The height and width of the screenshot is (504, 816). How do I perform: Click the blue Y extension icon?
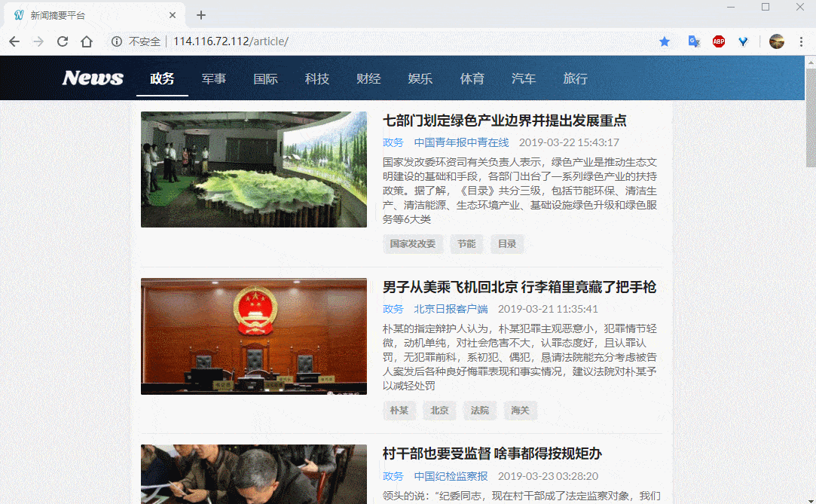click(x=743, y=41)
